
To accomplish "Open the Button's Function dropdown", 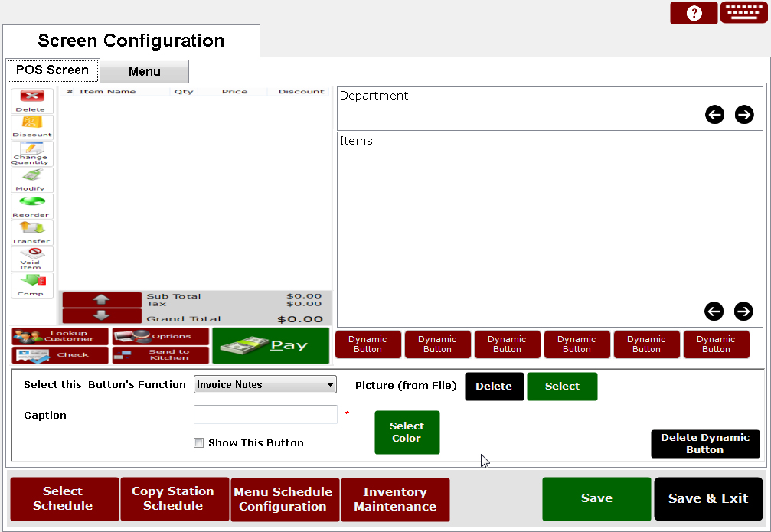I will click(x=265, y=385).
